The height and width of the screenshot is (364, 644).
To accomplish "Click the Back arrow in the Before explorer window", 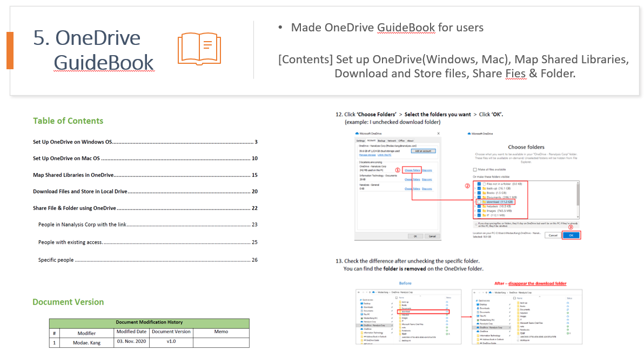I will (359, 293).
